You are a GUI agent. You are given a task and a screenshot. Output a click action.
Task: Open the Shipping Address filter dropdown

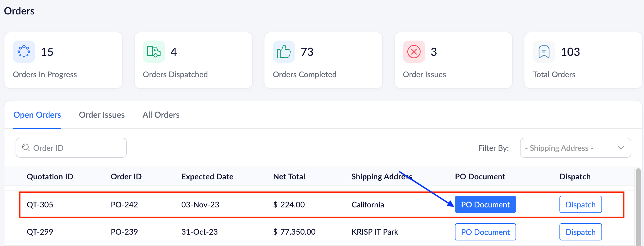tap(575, 148)
